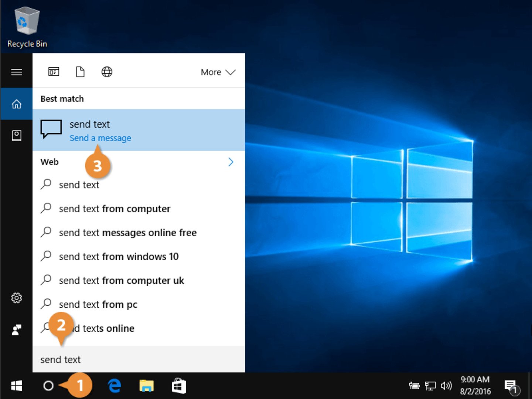The width and height of the screenshot is (532, 399).
Task: Open the More filters dropdown
Action: [x=218, y=72]
